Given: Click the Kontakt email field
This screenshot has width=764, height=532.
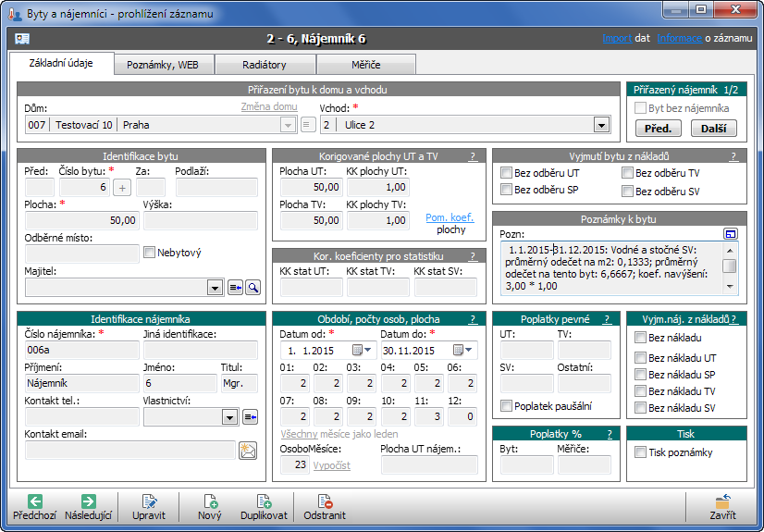Looking at the screenshot, I should 130,451.
